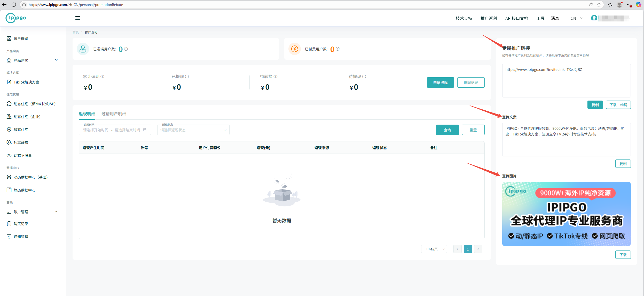Open browser settings and more menu

(x=629, y=5)
